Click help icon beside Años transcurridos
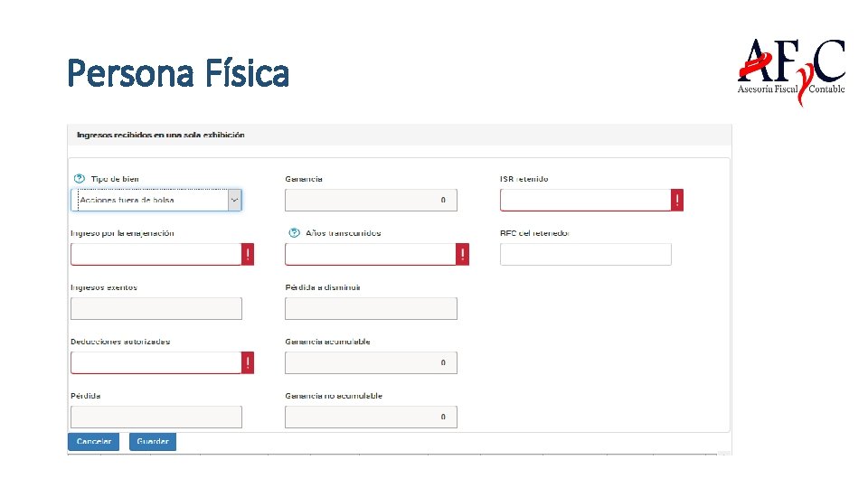The image size is (868, 488). click(x=294, y=233)
